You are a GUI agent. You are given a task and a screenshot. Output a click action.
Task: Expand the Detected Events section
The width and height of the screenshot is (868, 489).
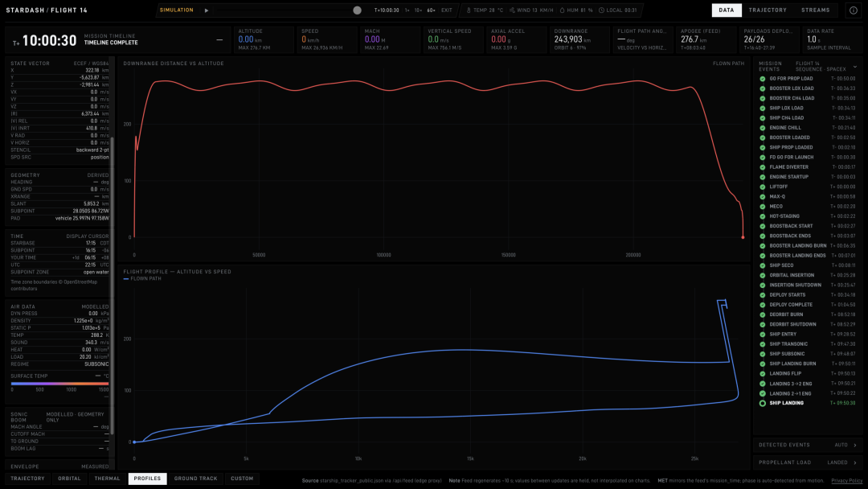point(808,446)
